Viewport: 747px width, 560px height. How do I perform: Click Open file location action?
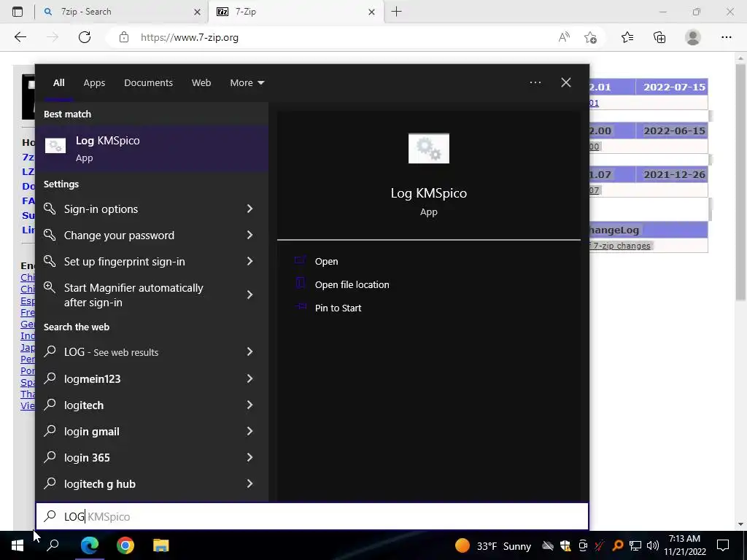[x=352, y=284]
